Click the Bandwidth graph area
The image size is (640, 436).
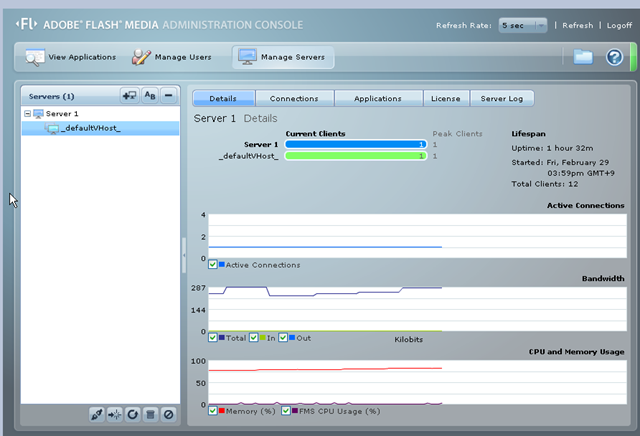point(418,309)
